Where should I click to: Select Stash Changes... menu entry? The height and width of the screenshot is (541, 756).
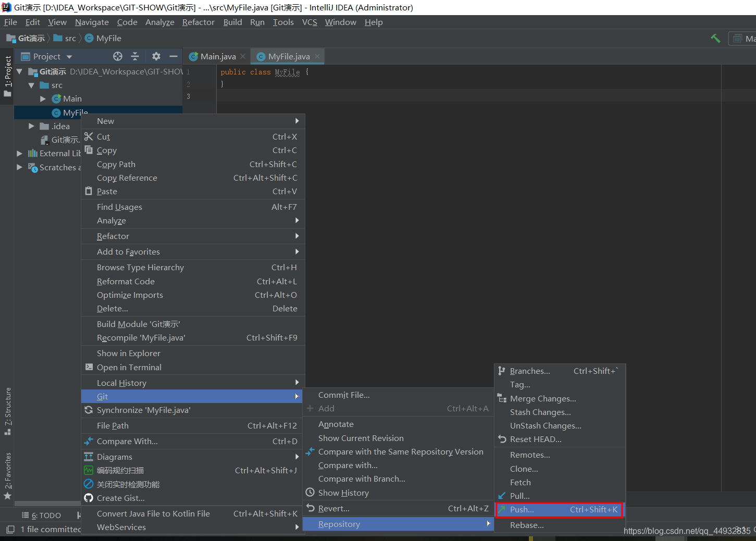point(560,412)
